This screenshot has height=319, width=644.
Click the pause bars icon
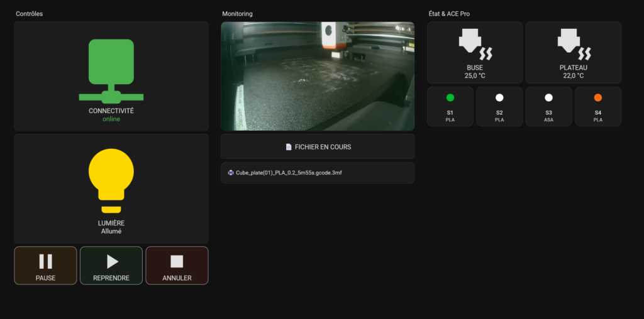click(46, 261)
